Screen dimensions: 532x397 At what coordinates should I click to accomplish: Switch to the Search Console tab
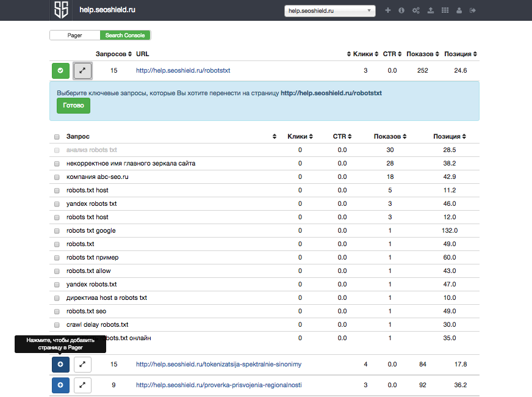coord(125,35)
